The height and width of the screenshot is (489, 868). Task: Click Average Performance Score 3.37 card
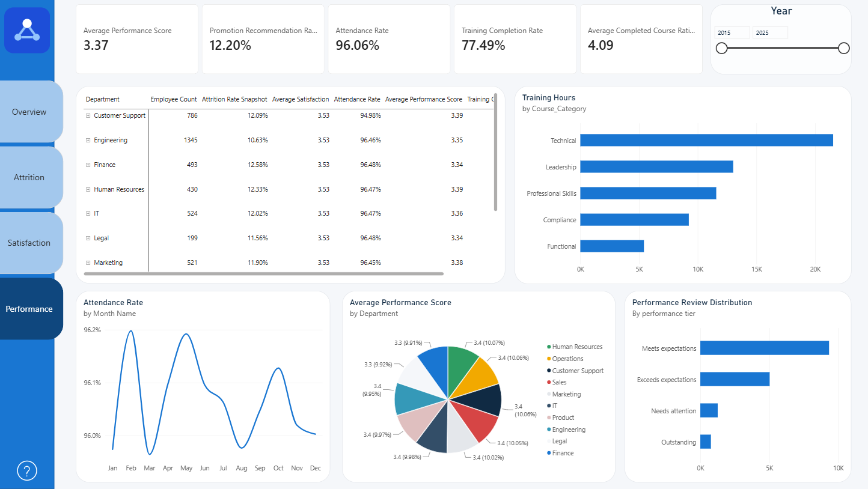(x=137, y=39)
